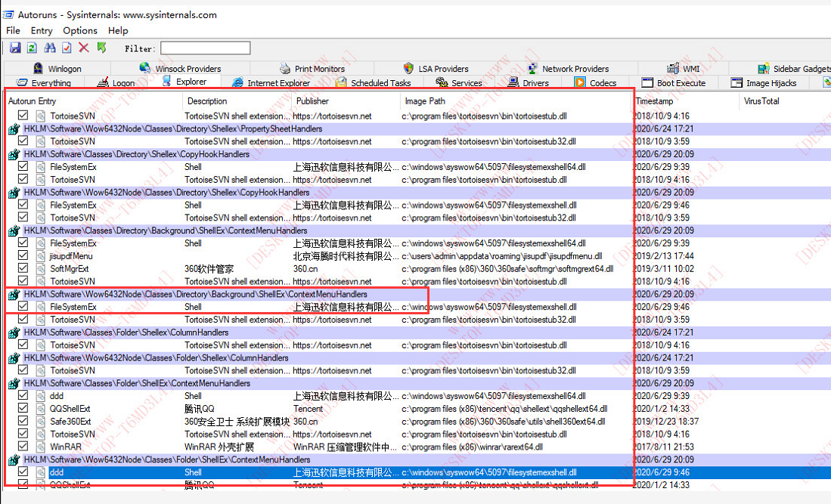831x504 pixels.
Task: Click the registry icon of Classes\Directory\Shellex\CopyHookHandlers key
Action: 14,155
